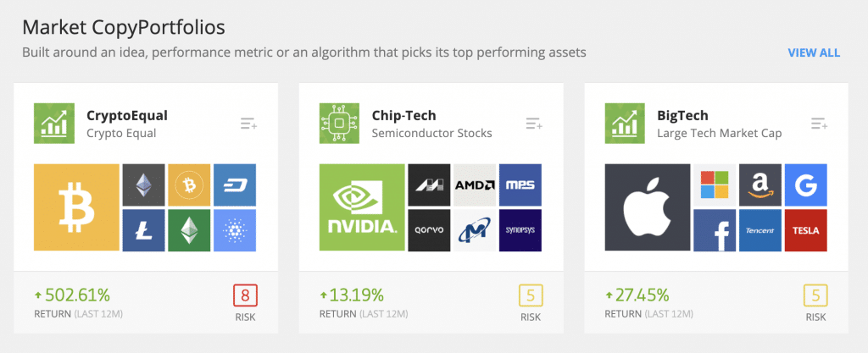This screenshot has width=868, height=353.
Task: Select the Facebook logo tile
Action: [715, 230]
